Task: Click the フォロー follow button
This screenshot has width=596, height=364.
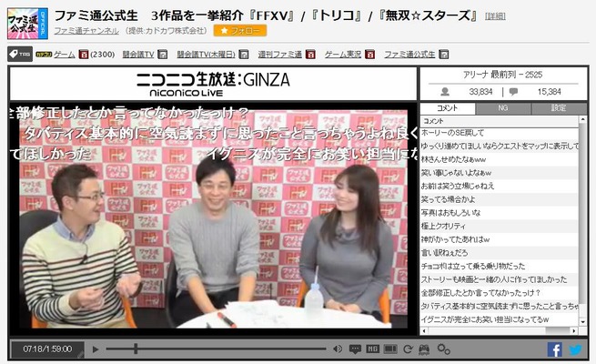Action: 240,30
